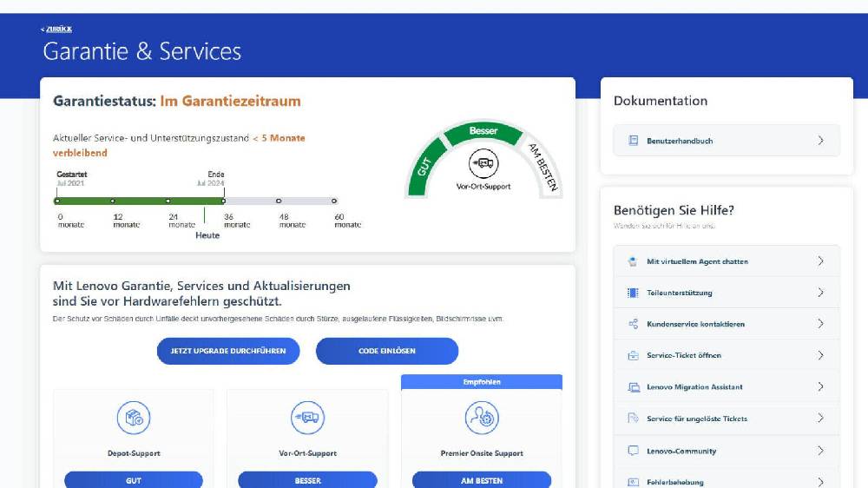Open Teileunterstützung chevron arrow
The height and width of the screenshot is (488, 868).
[820, 293]
